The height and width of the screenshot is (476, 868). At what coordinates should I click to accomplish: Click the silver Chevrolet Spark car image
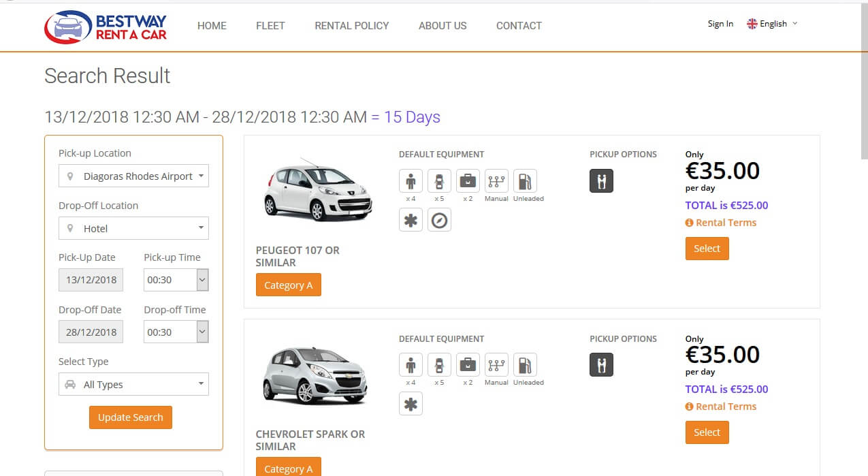click(316, 375)
